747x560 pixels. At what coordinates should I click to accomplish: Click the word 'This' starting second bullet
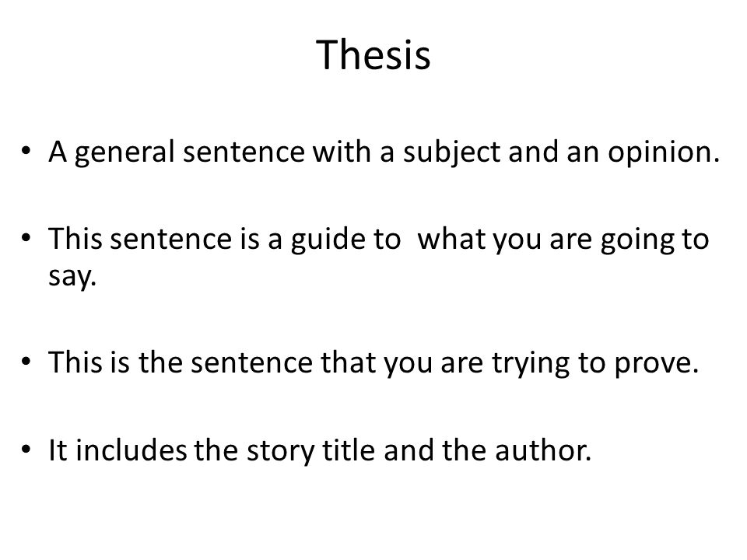tap(75, 239)
